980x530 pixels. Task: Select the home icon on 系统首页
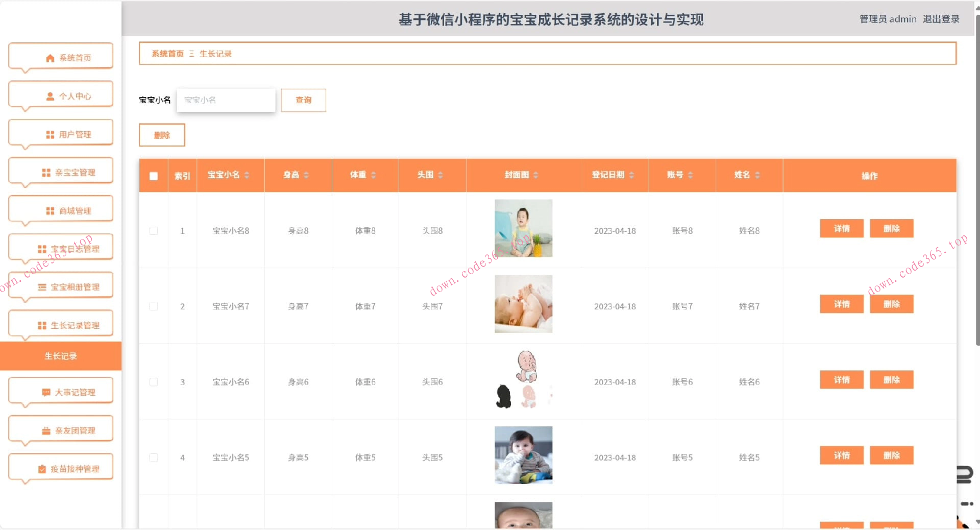[50, 57]
